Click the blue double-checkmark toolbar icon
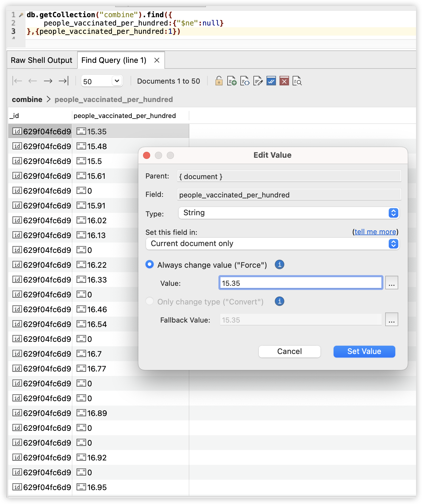 click(x=271, y=81)
